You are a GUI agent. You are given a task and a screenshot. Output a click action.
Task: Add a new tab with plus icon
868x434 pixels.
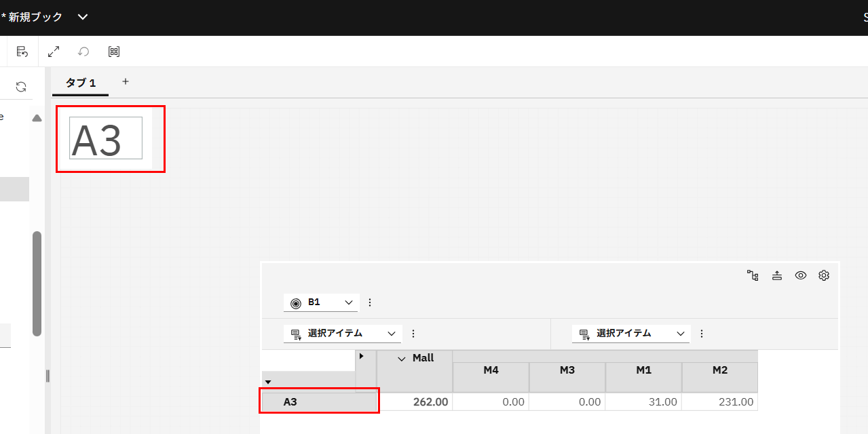pyautogui.click(x=125, y=81)
